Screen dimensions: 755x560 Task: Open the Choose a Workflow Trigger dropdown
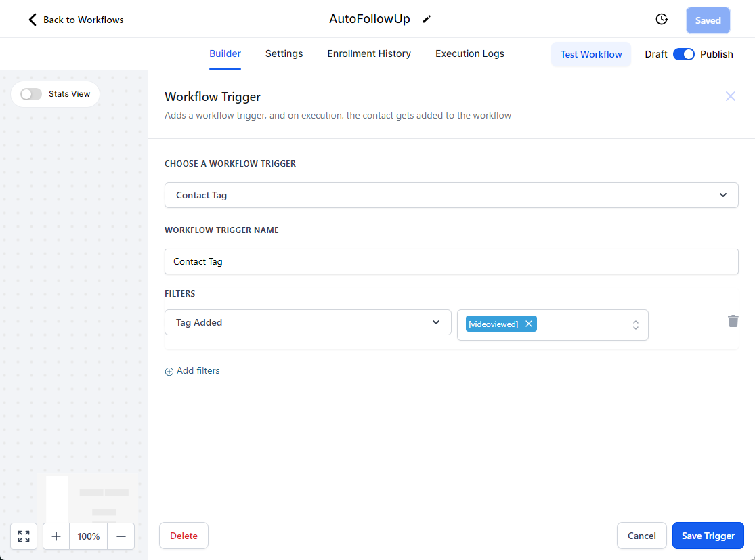451,195
